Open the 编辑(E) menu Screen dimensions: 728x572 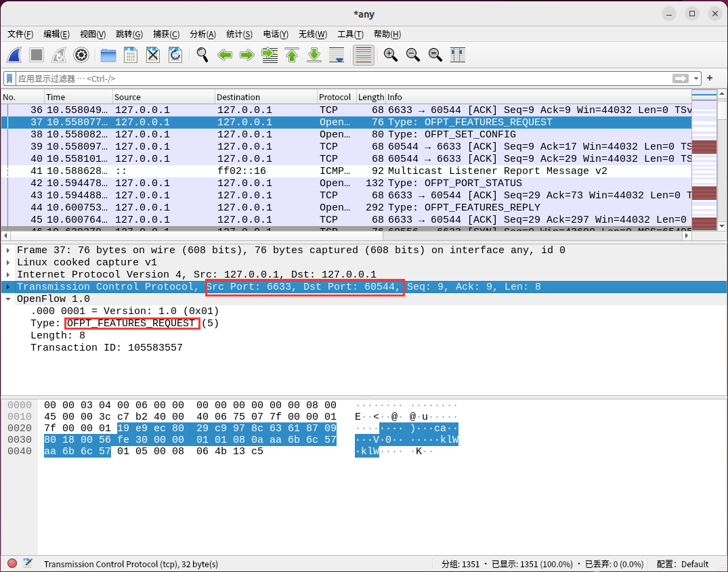(57, 34)
